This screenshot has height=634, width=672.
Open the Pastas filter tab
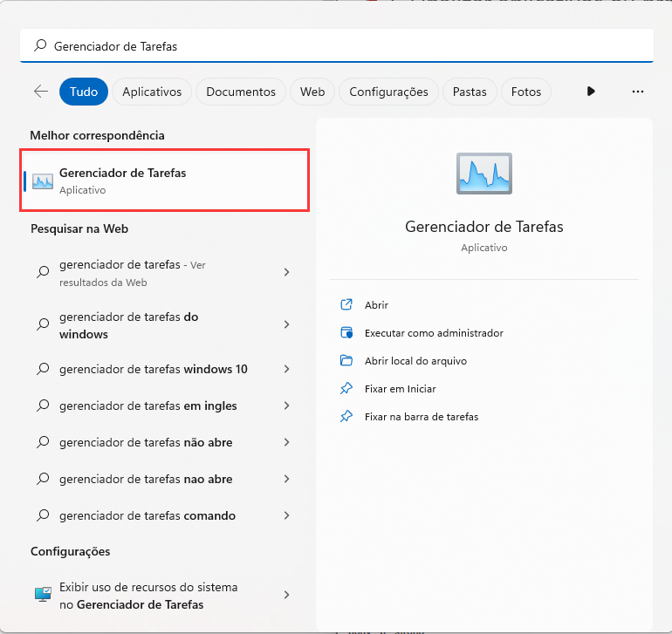(470, 92)
